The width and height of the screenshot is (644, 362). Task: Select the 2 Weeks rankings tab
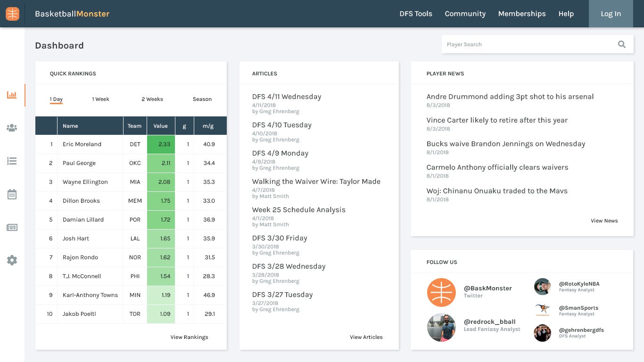click(152, 99)
